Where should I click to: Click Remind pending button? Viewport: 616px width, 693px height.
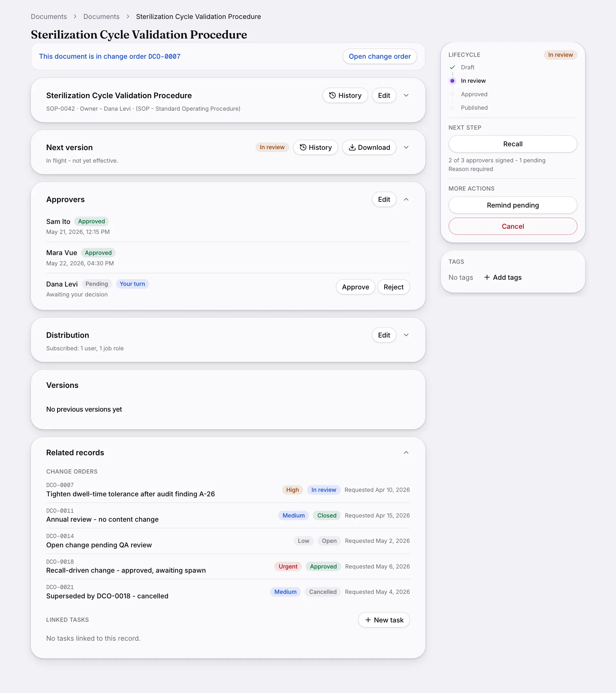click(512, 205)
